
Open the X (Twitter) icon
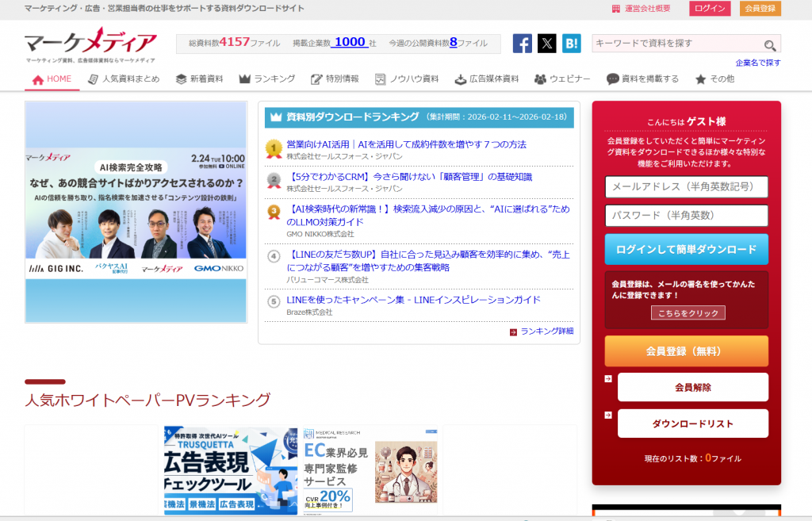click(x=546, y=44)
